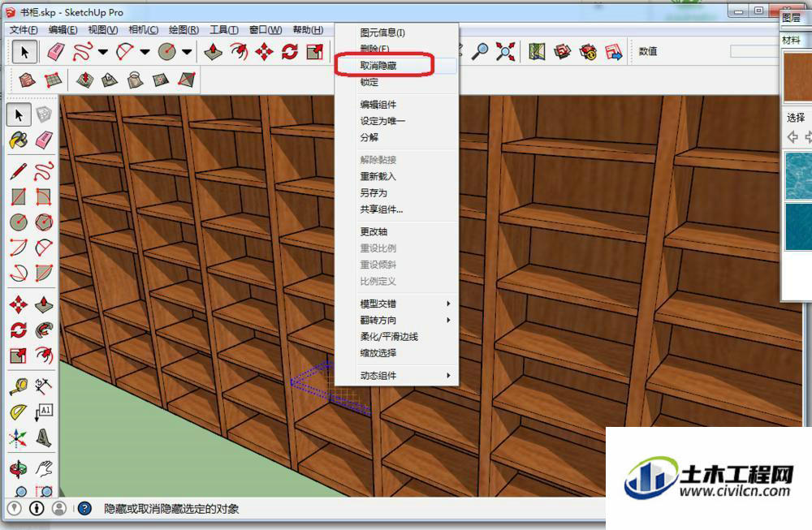Screen dimensions: 812x530
Task: Open the 工具(T) menu
Action: 224,29
